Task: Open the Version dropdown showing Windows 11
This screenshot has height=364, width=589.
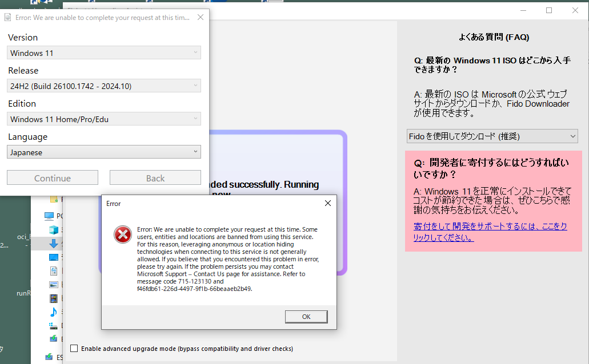Action: pos(103,52)
